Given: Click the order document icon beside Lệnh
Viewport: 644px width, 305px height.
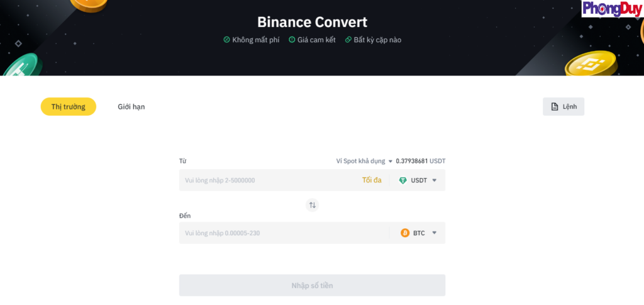Looking at the screenshot, I should [x=555, y=107].
